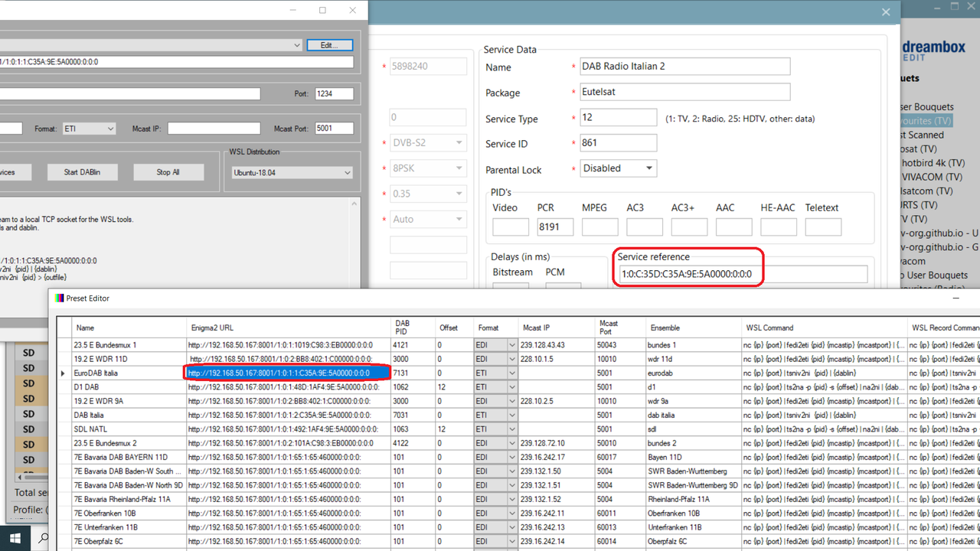Click DAB PID cell 7131
This screenshot has height=551, width=980.
pyautogui.click(x=412, y=373)
